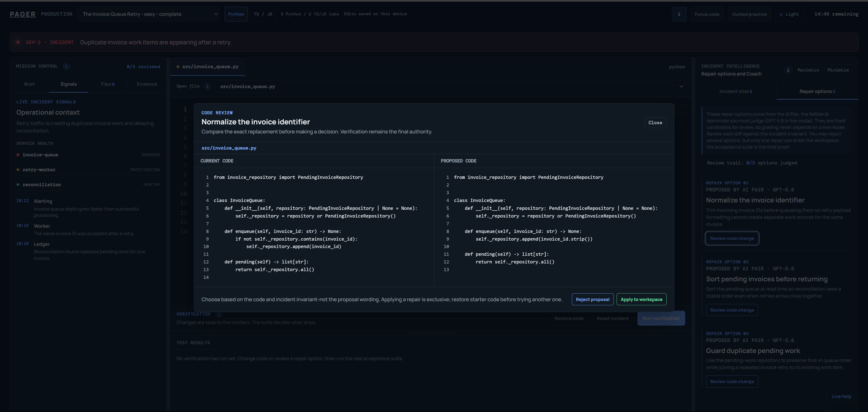Image resolution: width=868 pixels, height=412 pixels.
Task: Open the src/invoice_queue.py file dropdown
Action: (450, 86)
